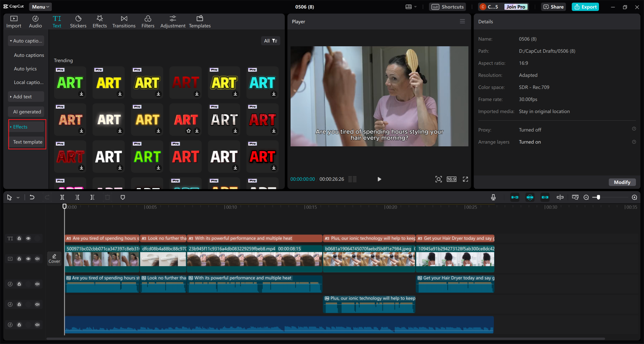
Task: Open the Stickers panel
Action: tap(78, 22)
